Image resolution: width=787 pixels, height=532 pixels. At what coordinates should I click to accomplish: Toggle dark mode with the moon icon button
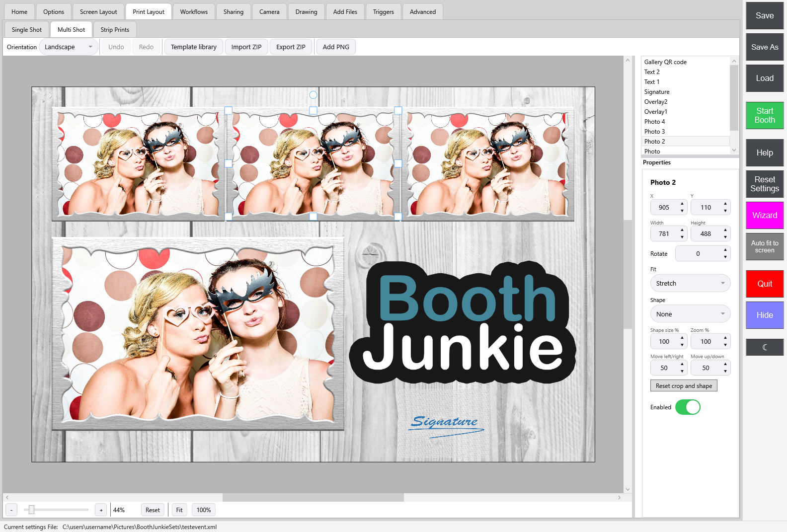765,347
